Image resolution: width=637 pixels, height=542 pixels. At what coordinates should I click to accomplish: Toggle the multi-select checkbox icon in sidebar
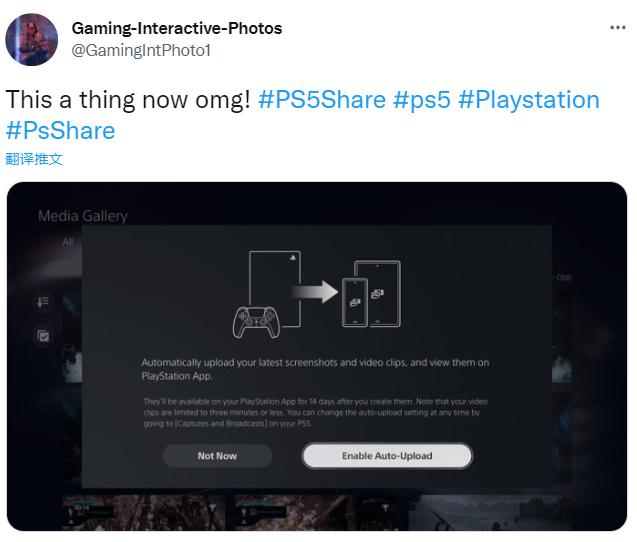(43, 336)
